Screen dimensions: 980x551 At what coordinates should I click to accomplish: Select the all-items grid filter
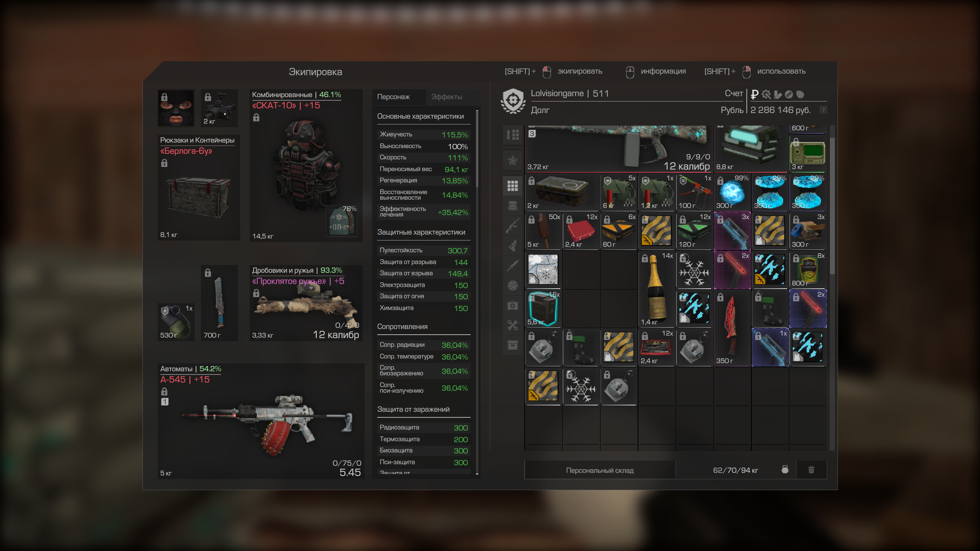[512, 186]
